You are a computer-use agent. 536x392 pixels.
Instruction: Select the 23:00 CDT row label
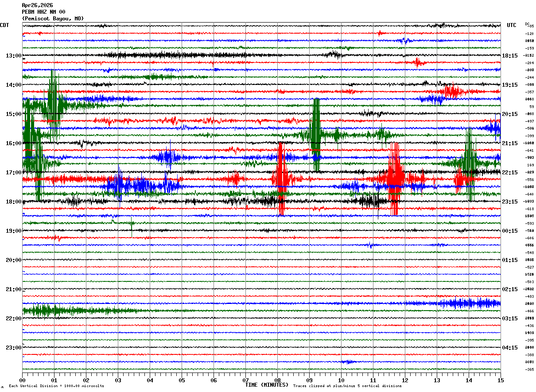tap(14, 348)
